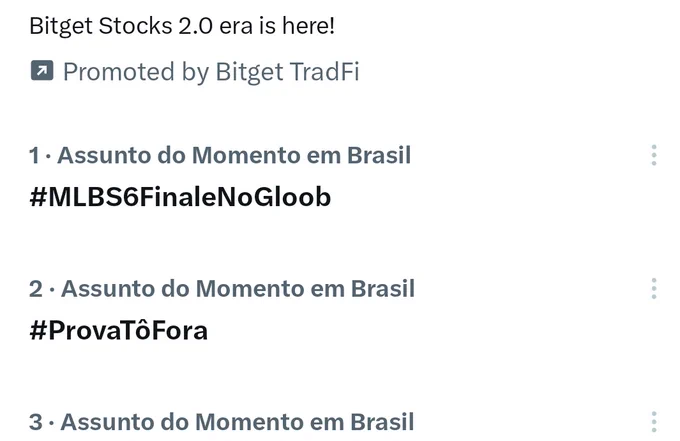Screen dimensions: 680x441
Task: Click the Bitget TradFi advertiser name
Action: point(288,72)
